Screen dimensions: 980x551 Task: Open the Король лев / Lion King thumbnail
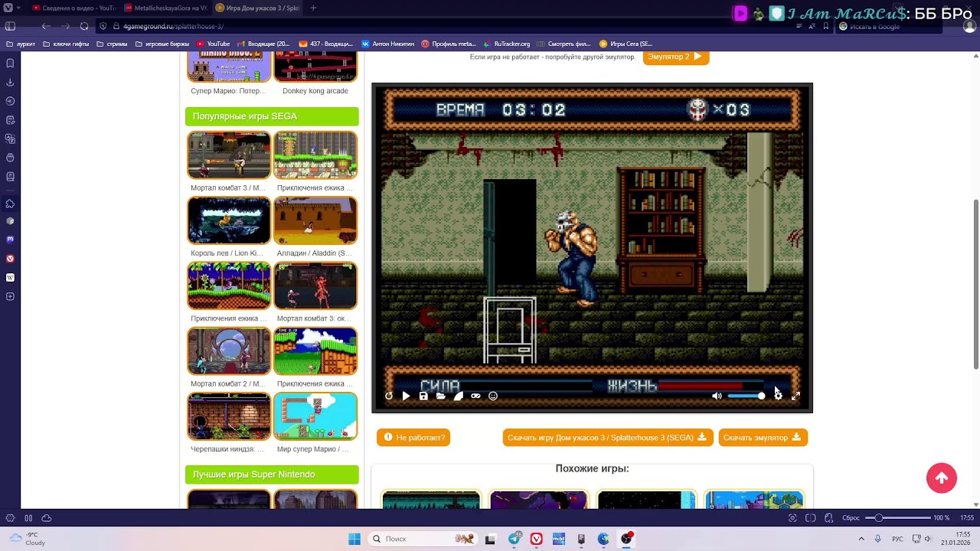pos(229,220)
